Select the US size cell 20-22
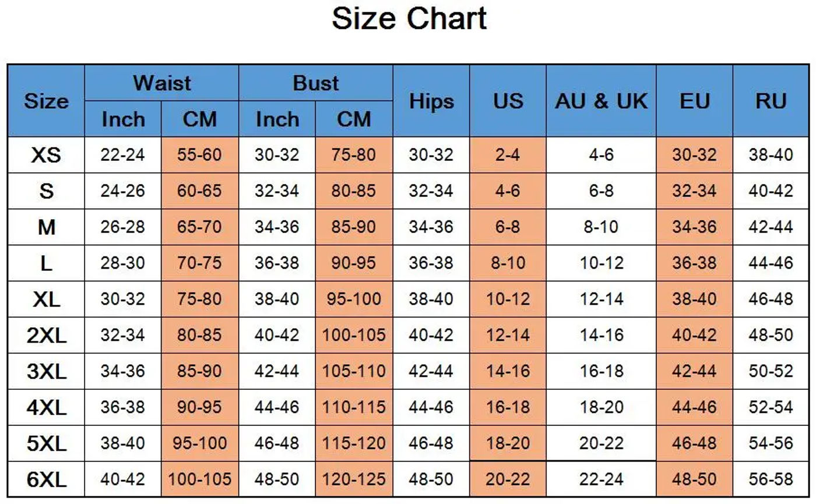Image resolution: width=816 pixels, height=504 pixels. coord(508,480)
